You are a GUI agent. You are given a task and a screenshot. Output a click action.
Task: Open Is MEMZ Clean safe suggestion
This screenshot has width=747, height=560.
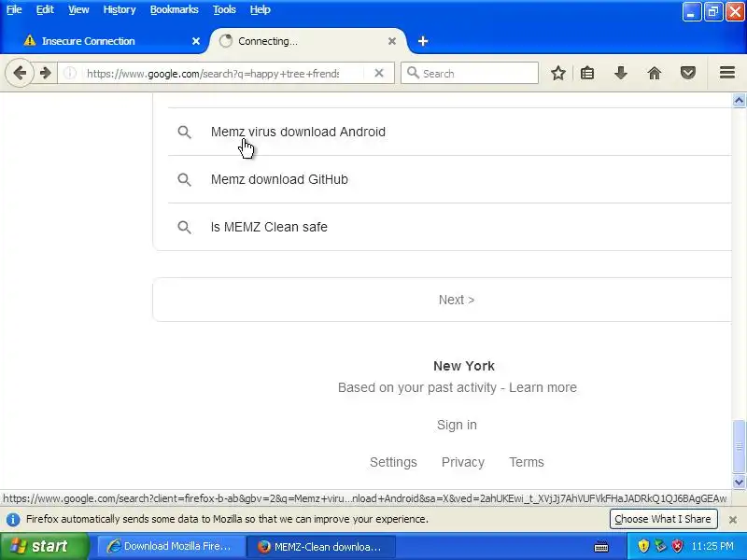(x=269, y=227)
